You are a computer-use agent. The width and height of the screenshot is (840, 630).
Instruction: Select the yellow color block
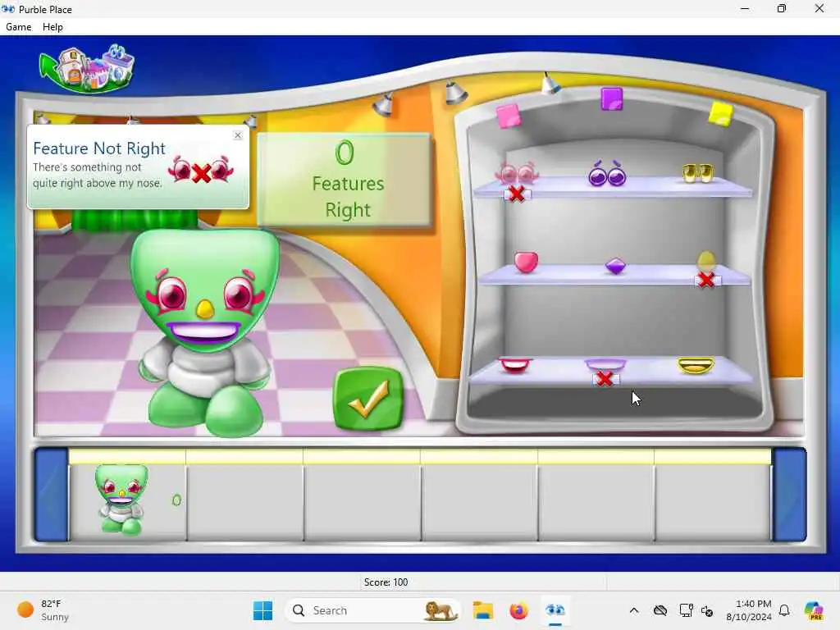[720, 114]
